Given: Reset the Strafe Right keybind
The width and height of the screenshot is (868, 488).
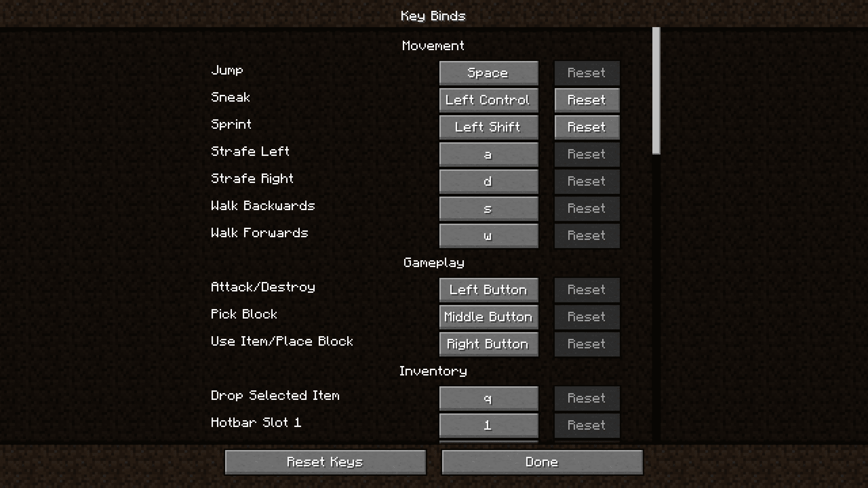Looking at the screenshot, I should [586, 181].
